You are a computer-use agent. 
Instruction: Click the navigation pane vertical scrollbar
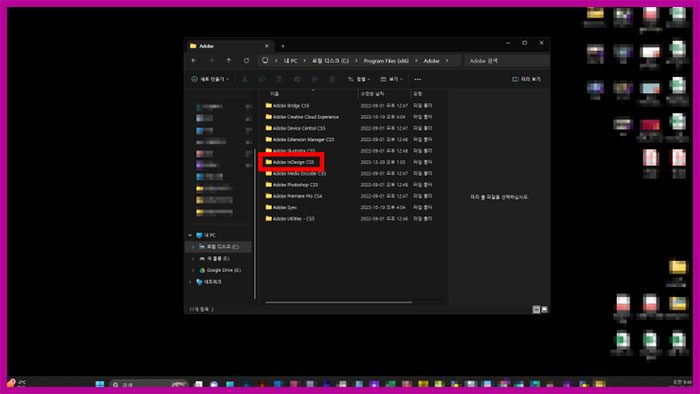pyautogui.click(x=255, y=223)
